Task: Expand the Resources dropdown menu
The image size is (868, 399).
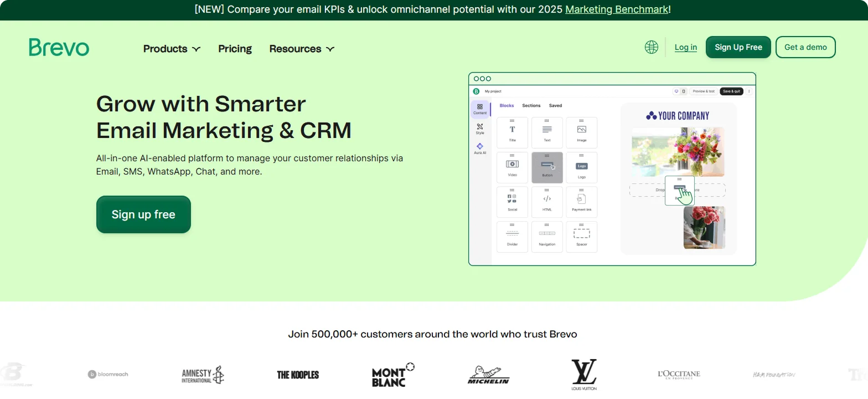Action: [x=302, y=49]
